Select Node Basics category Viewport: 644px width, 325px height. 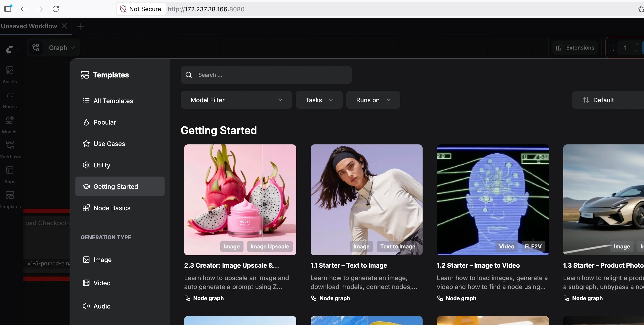(x=112, y=208)
